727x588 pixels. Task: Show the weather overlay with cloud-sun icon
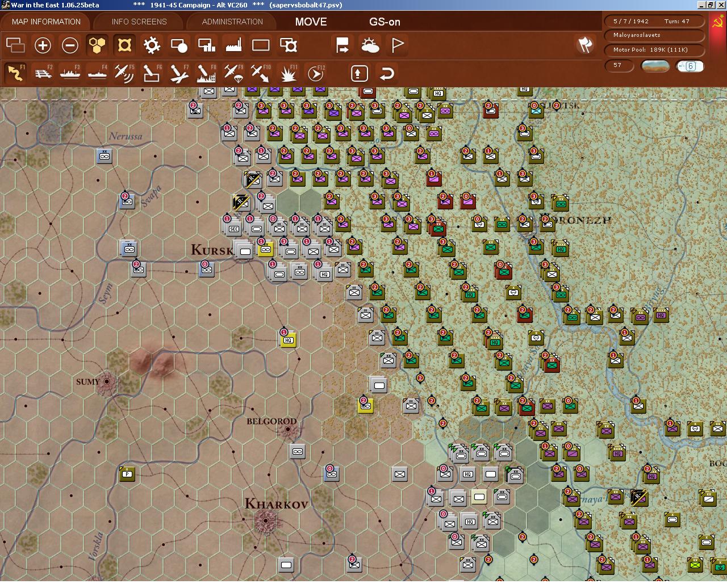tap(370, 45)
